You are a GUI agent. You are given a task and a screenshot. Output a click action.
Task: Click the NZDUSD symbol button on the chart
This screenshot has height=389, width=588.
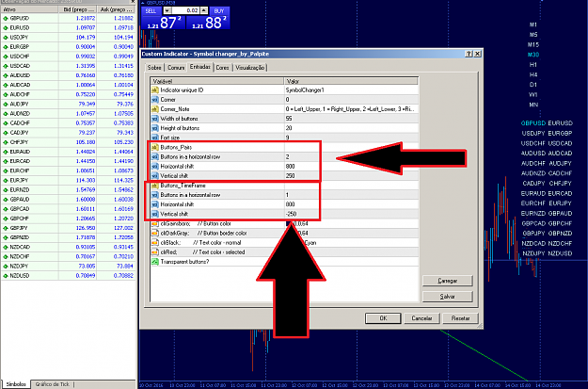[561, 253]
